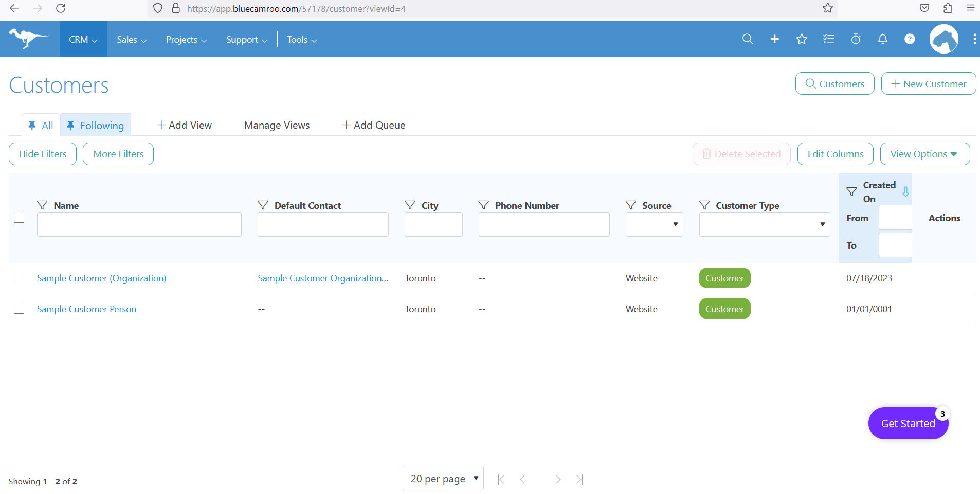This screenshot has width=980, height=494.
Task: Open the search magnifier in the top bar
Action: [x=748, y=39]
